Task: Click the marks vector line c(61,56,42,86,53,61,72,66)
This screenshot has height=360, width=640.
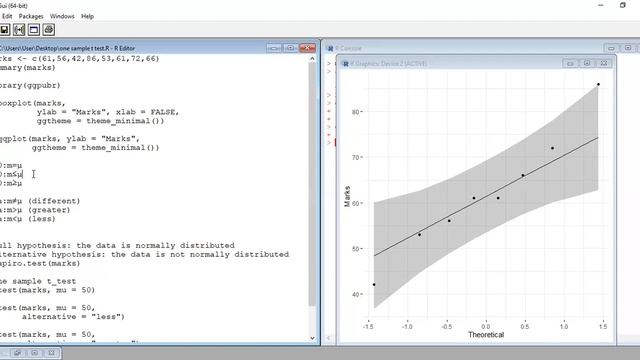Action: click(80, 58)
